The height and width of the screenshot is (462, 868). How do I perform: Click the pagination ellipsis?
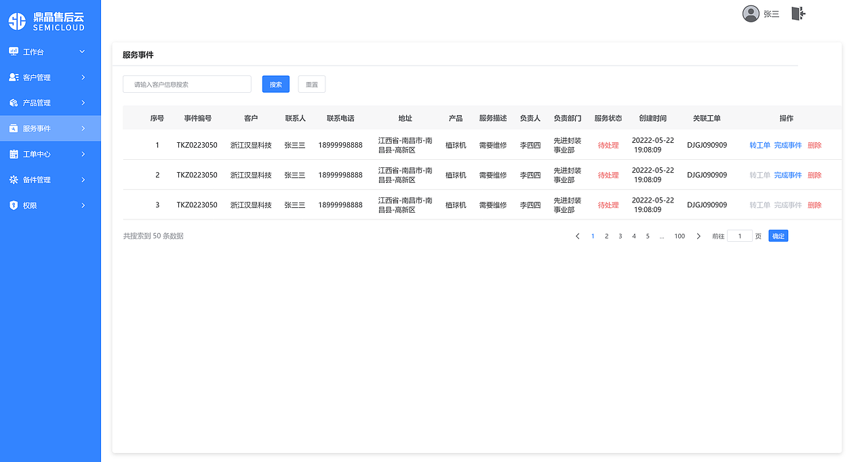click(662, 236)
